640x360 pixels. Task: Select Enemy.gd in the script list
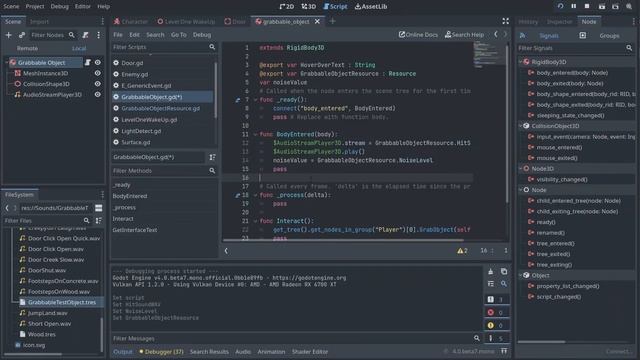pos(135,74)
